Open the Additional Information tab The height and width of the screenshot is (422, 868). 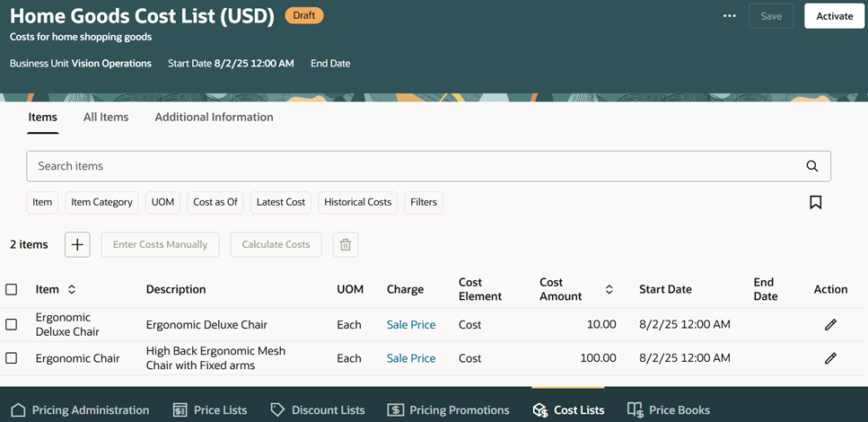click(x=214, y=117)
